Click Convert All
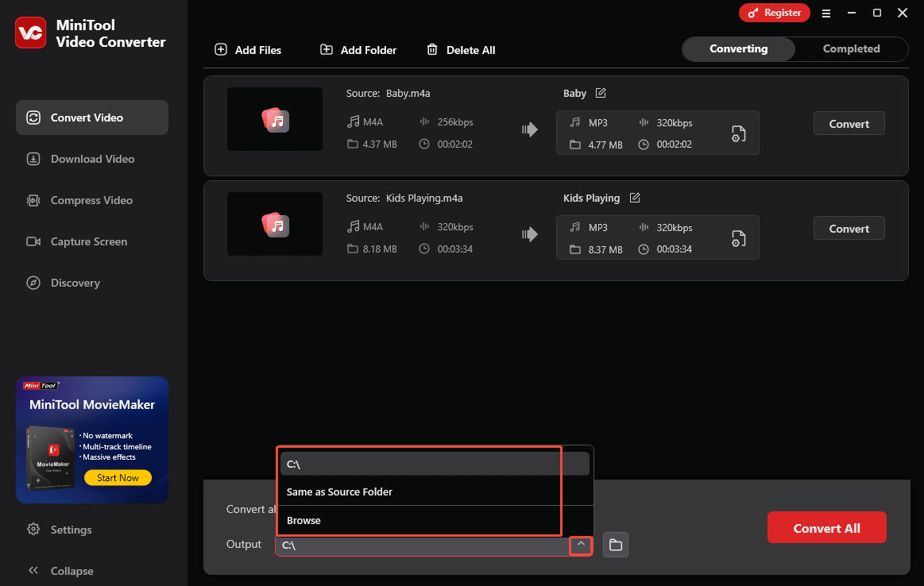The image size is (924, 586). [826, 528]
